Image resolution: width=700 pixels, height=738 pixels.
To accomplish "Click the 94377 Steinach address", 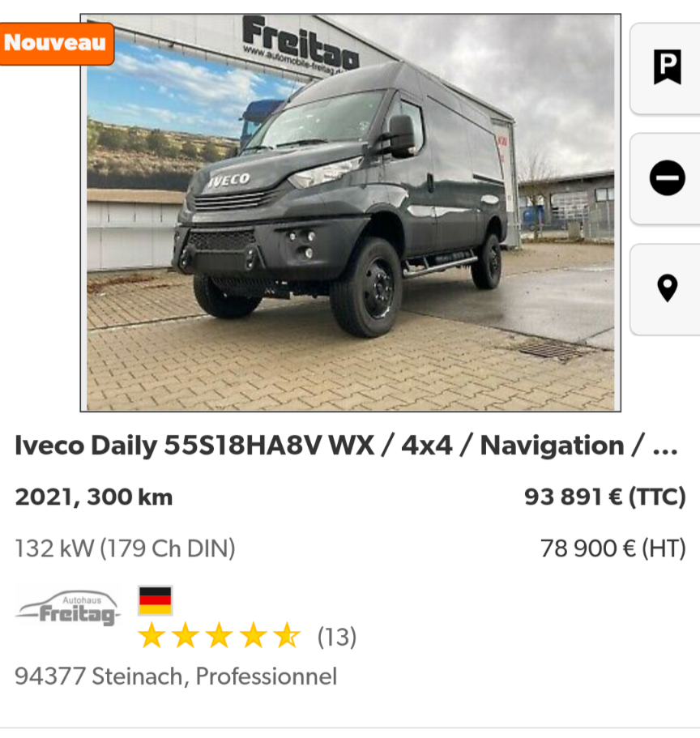I will coord(100,676).
